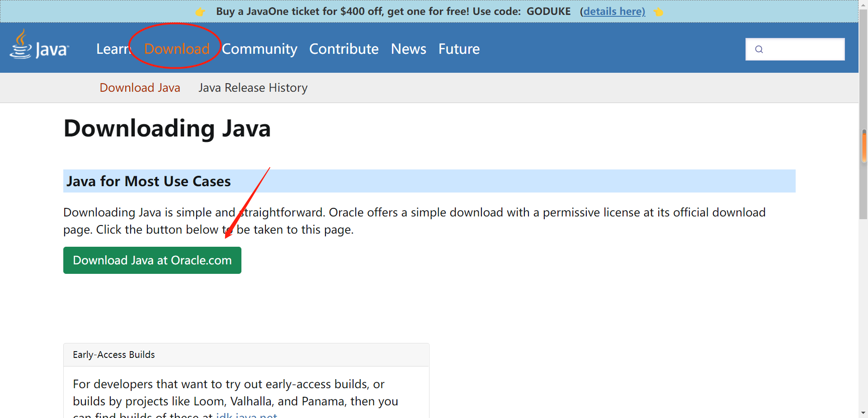Open the Download navigation item
The height and width of the screenshot is (418, 868).
click(x=177, y=49)
